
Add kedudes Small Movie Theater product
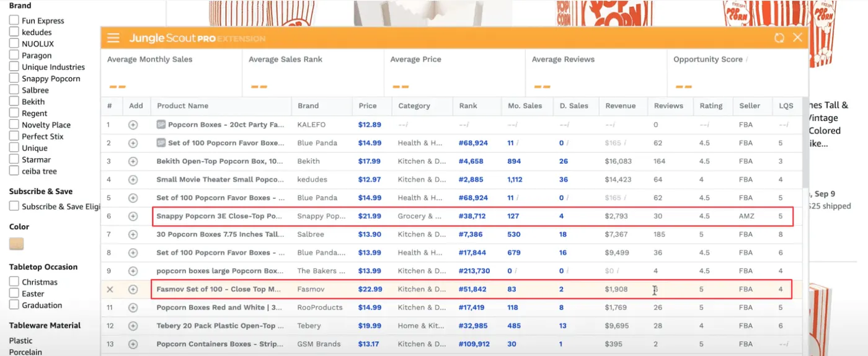[133, 180]
